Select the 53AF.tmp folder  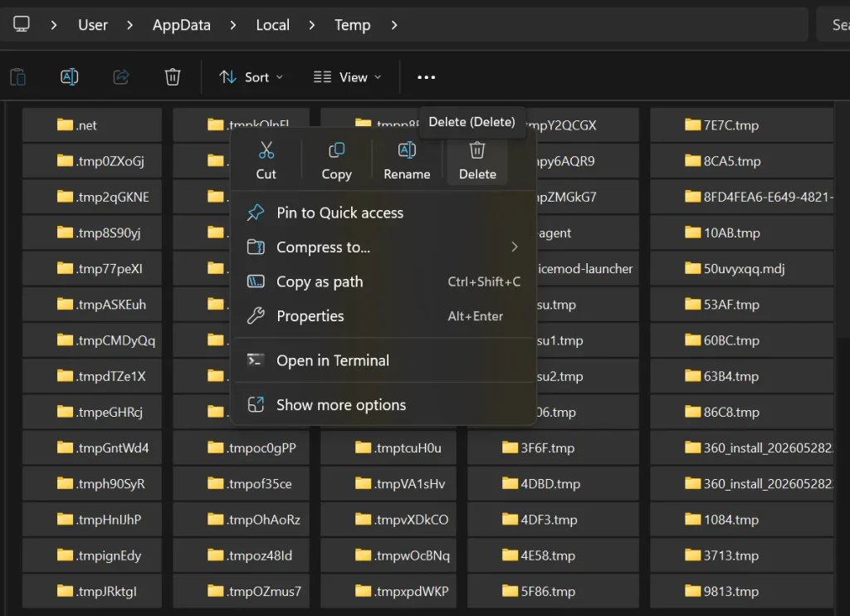click(741, 304)
